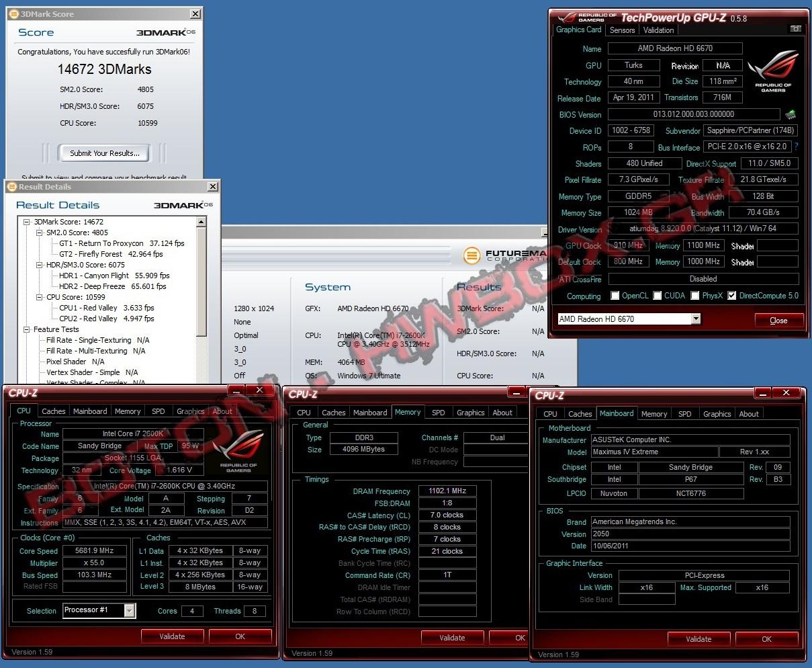Click Subvendor field Sapphire/PCPartner (174B)

750,130
